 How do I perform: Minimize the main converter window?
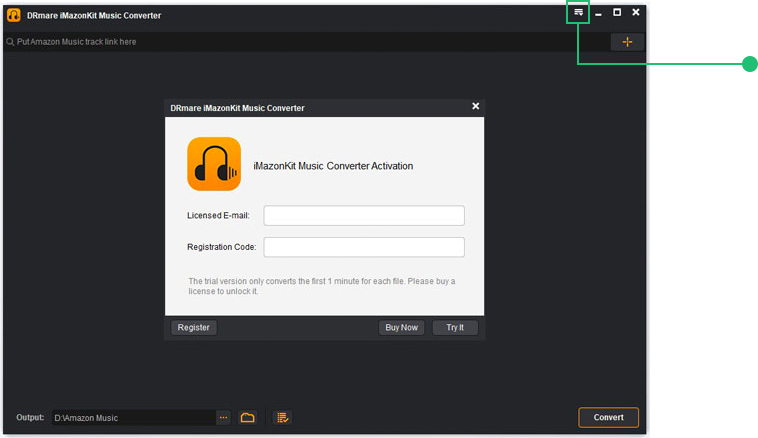point(598,14)
